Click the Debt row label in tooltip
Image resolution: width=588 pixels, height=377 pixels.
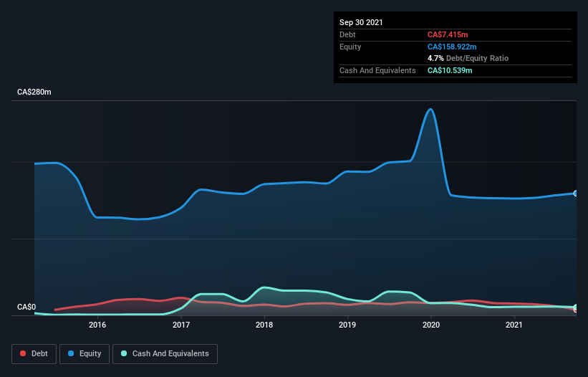[347, 34]
